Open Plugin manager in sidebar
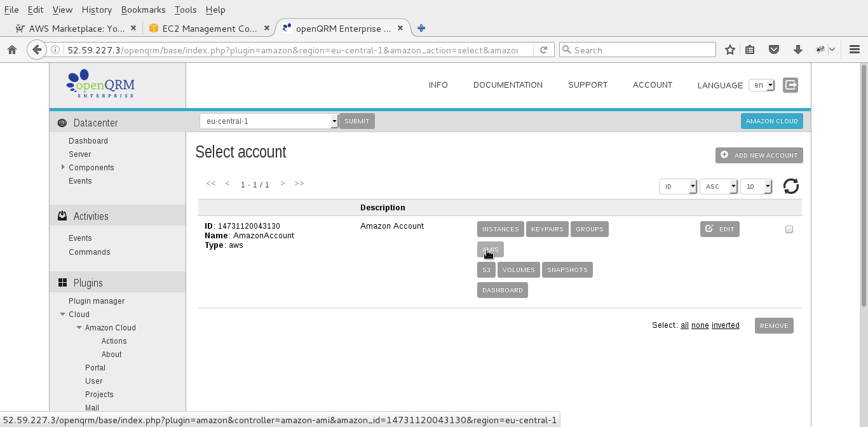 point(97,301)
